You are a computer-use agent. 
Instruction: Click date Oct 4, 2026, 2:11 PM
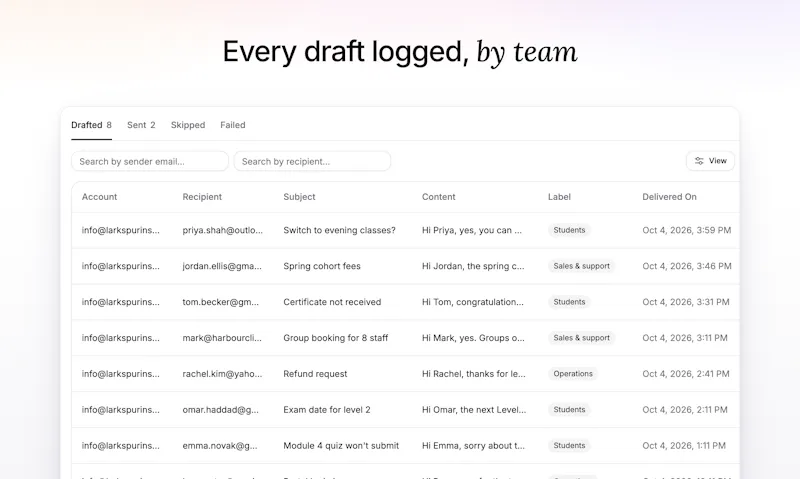click(685, 410)
